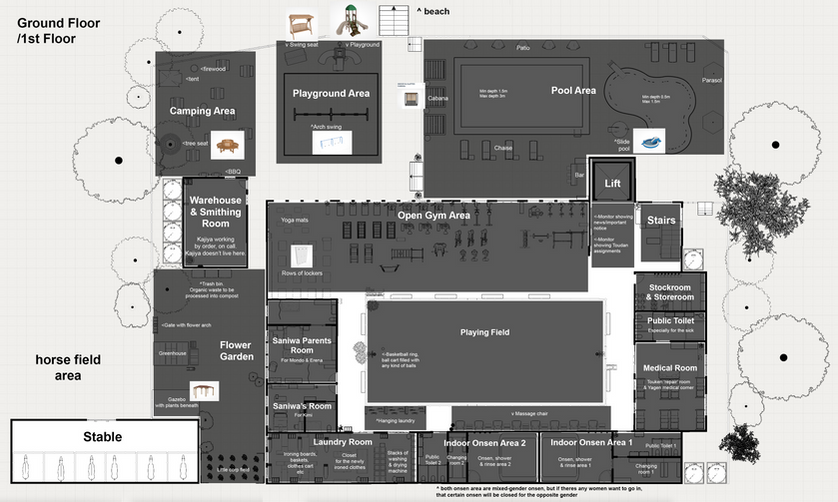Click the 'v Swing seat' caption
The width and height of the screenshot is (838, 502).
[x=302, y=44]
